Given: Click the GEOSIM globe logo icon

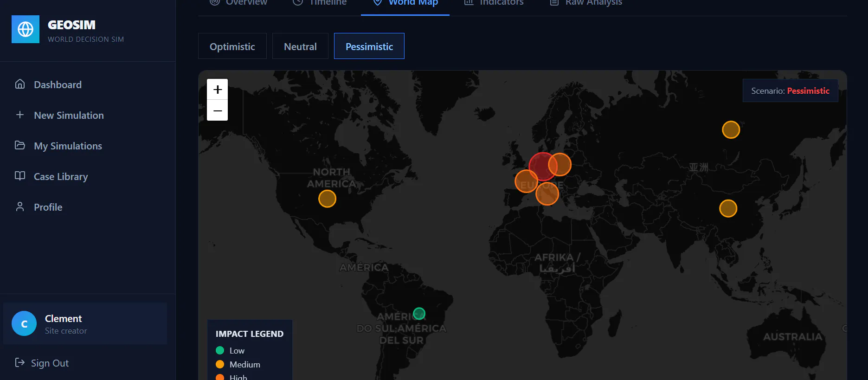Looking at the screenshot, I should point(26,29).
